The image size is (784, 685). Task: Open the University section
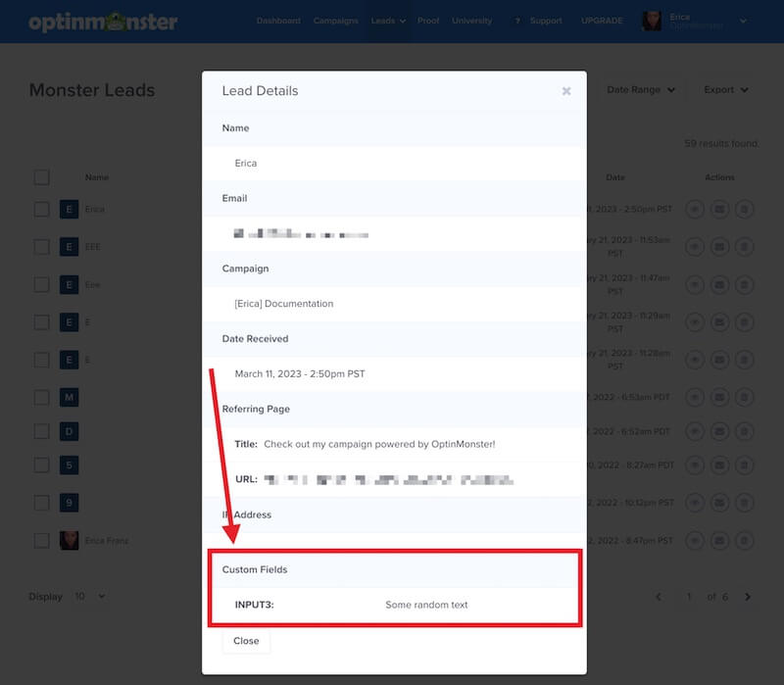(x=471, y=20)
